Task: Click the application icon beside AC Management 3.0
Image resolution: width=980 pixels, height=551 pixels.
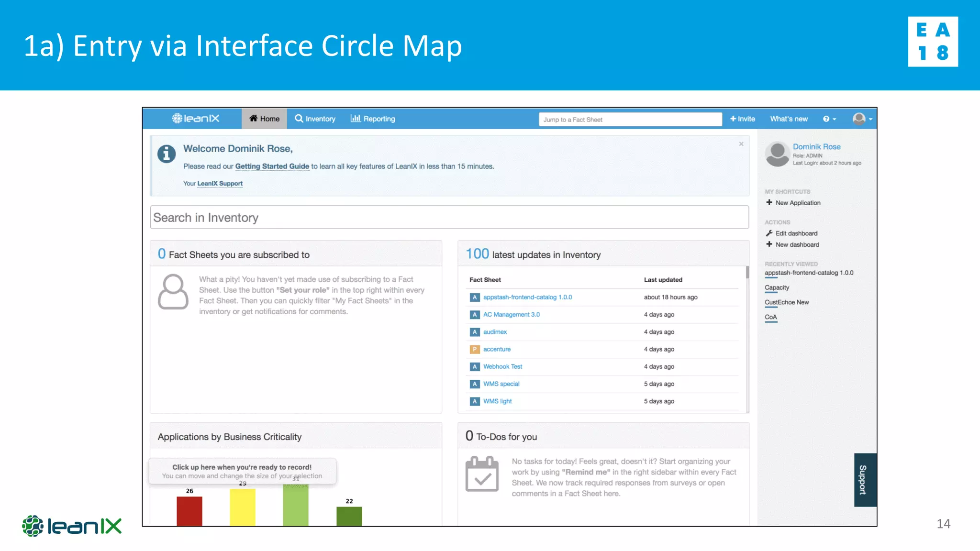Action: point(474,315)
